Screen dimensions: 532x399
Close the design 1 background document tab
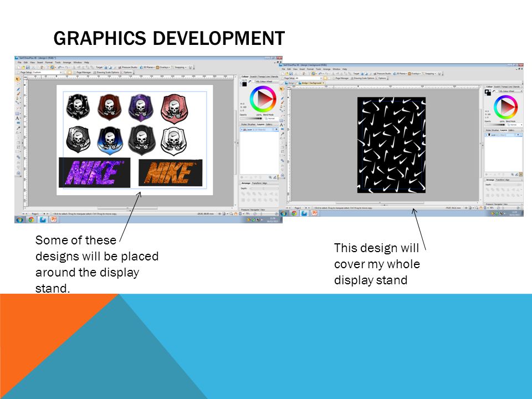point(323,83)
